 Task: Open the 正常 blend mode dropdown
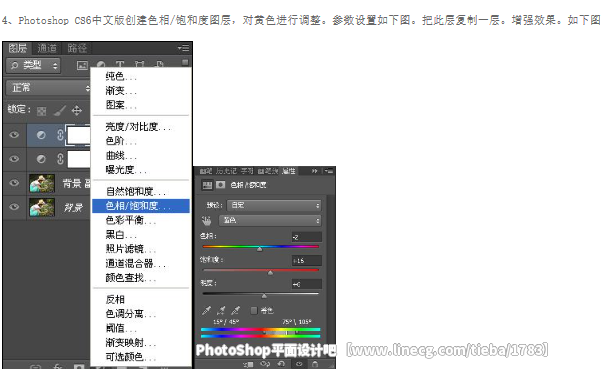[49, 88]
